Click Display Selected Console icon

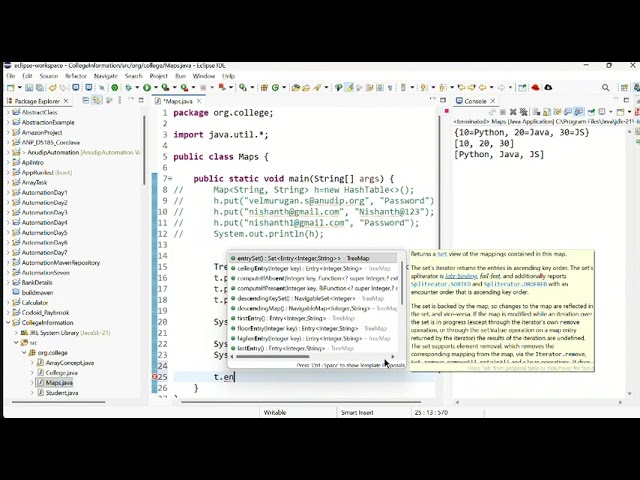pos(602,112)
